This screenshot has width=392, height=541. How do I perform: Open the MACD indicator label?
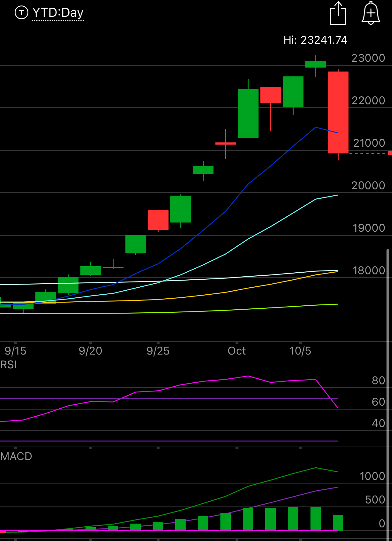point(16,456)
